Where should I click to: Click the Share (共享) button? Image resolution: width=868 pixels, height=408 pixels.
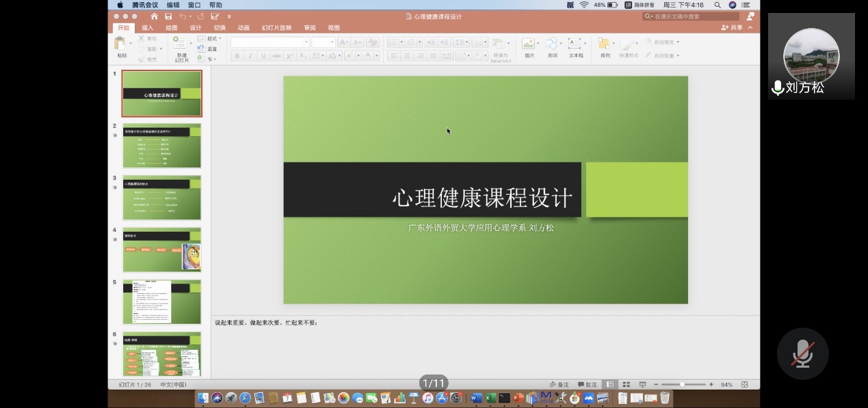tap(733, 28)
